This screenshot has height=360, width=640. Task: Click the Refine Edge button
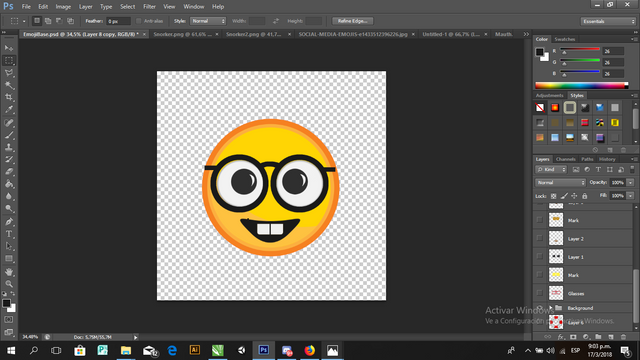point(352,21)
